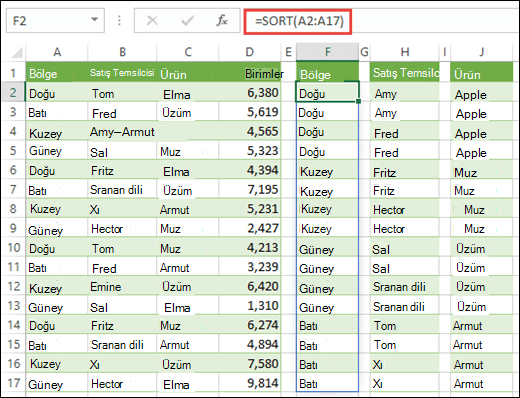Click the Select All corner triangle

[x=17, y=52]
